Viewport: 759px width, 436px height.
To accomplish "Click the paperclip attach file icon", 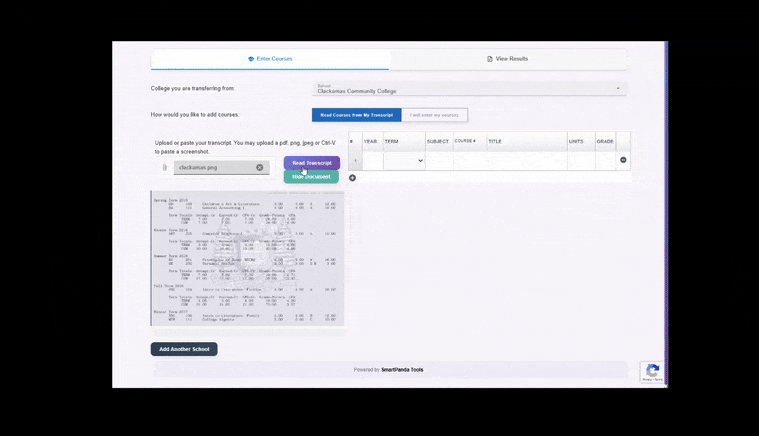I will [165, 167].
